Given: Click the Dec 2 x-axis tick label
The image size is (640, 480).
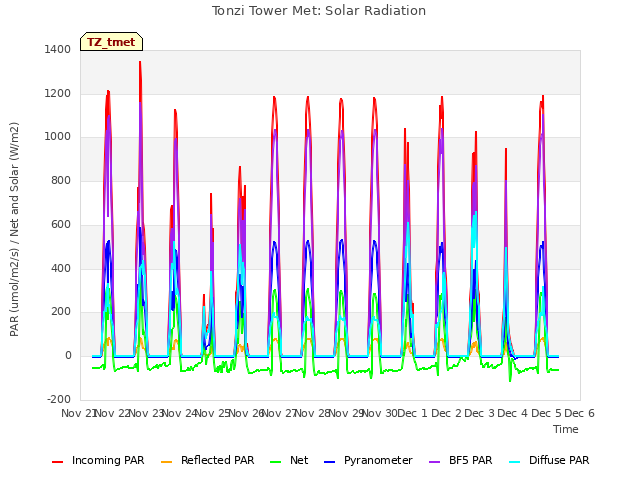Looking at the screenshot, I should 447,413.
